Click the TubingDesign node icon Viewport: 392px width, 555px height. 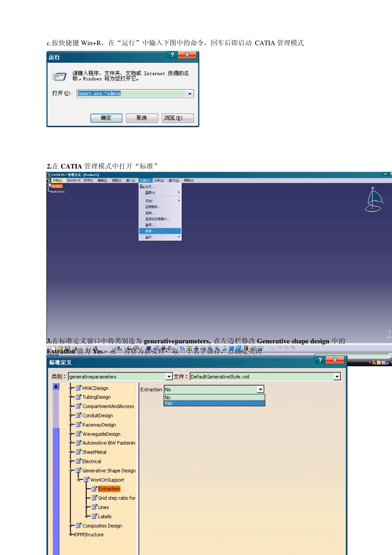coord(78,397)
